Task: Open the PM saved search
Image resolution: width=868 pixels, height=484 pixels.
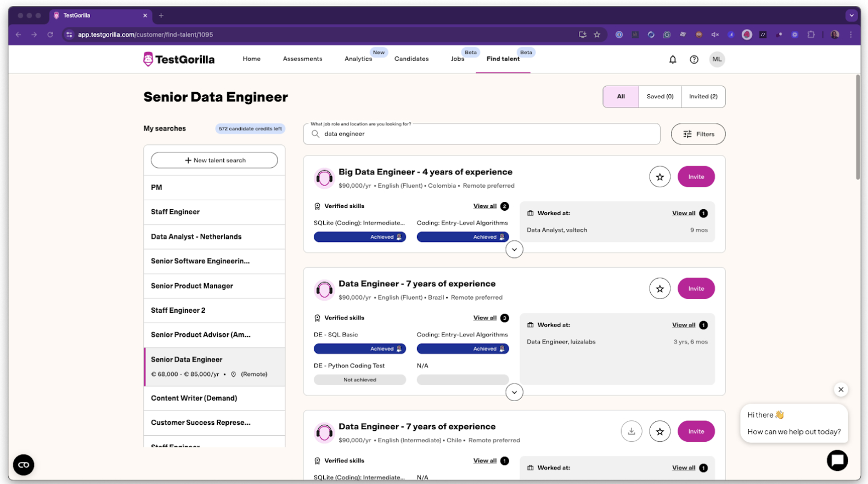Action: [x=215, y=188]
